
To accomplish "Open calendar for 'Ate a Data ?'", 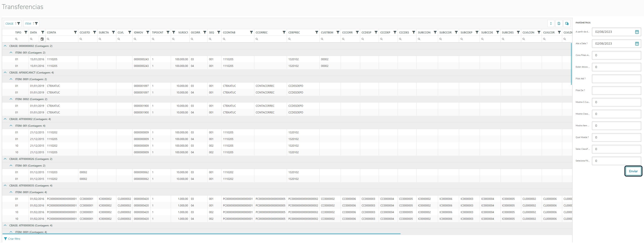I will 637,44.
